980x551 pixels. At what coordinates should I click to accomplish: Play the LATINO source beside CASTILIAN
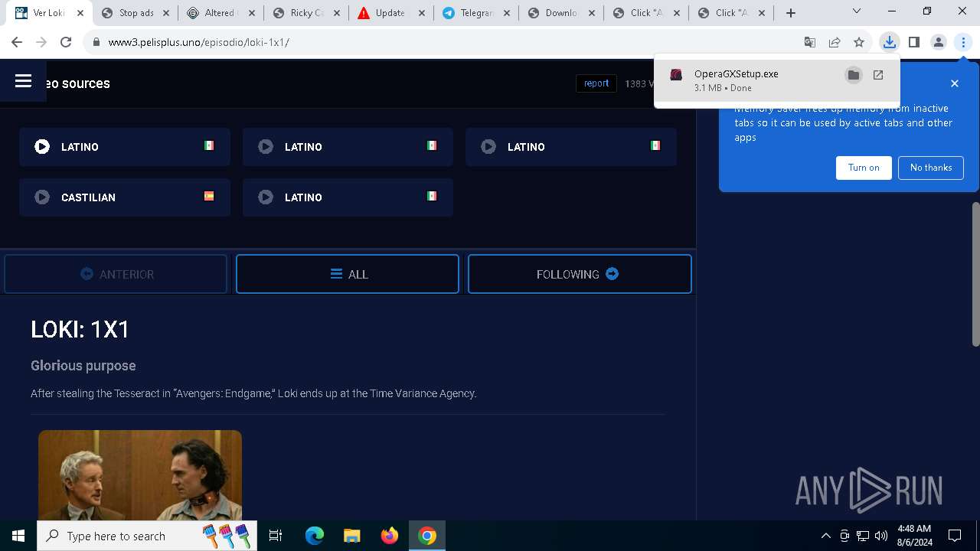click(x=348, y=197)
